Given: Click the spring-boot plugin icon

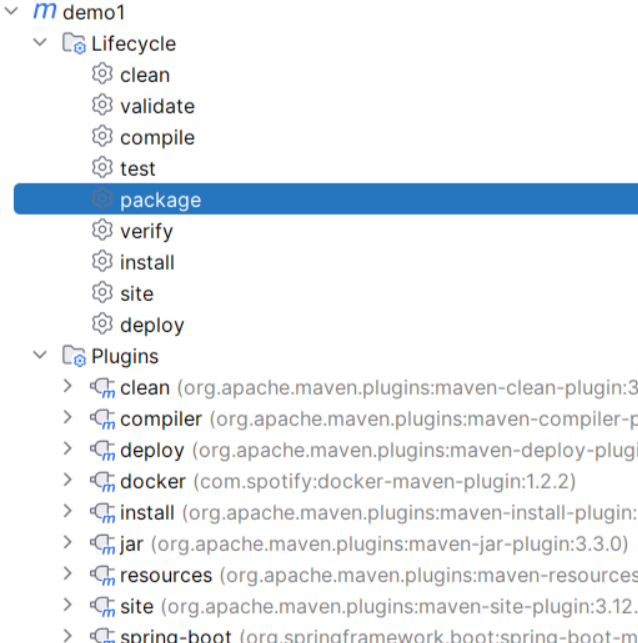Looking at the screenshot, I should [x=102, y=636].
